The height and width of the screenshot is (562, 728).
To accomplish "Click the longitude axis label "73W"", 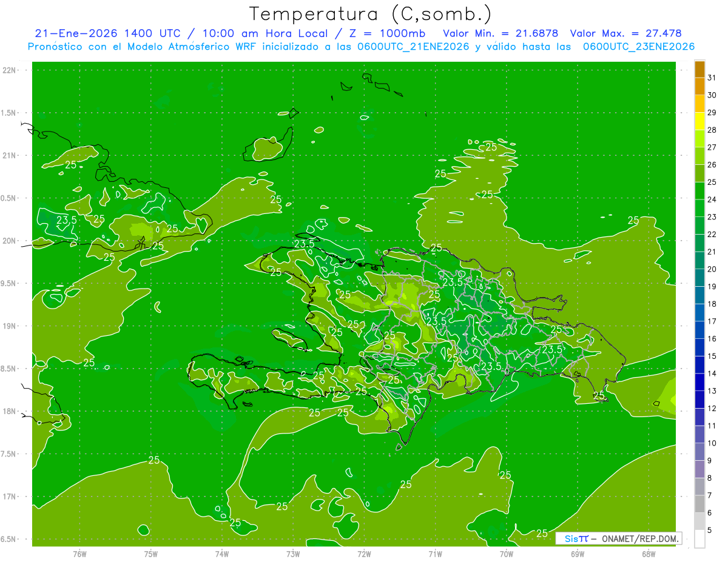I will point(293,554).
